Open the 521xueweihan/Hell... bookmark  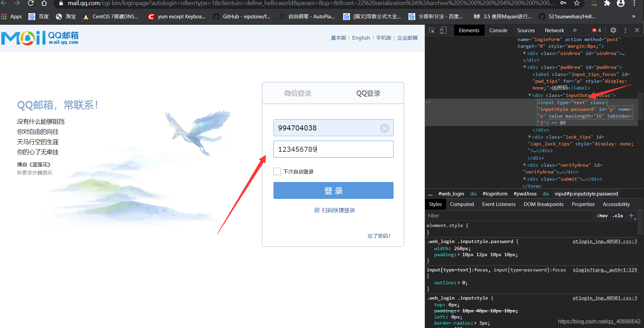pos(567,17)
